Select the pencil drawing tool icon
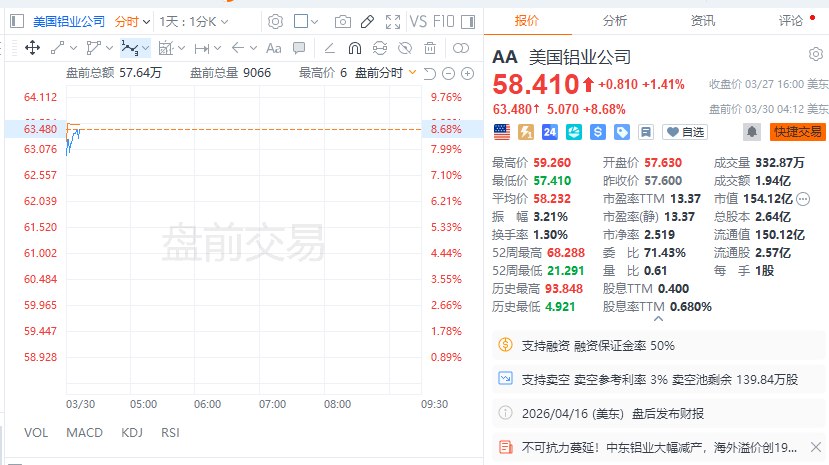The width and height of the screenshot is (829, 465). [367, 21]
